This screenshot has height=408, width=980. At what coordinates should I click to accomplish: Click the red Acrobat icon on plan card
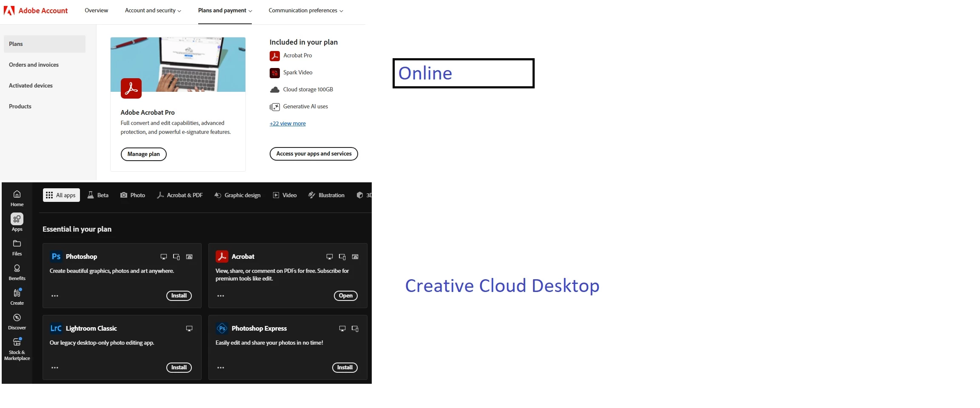pyautogui.click(x=131, y=88)
